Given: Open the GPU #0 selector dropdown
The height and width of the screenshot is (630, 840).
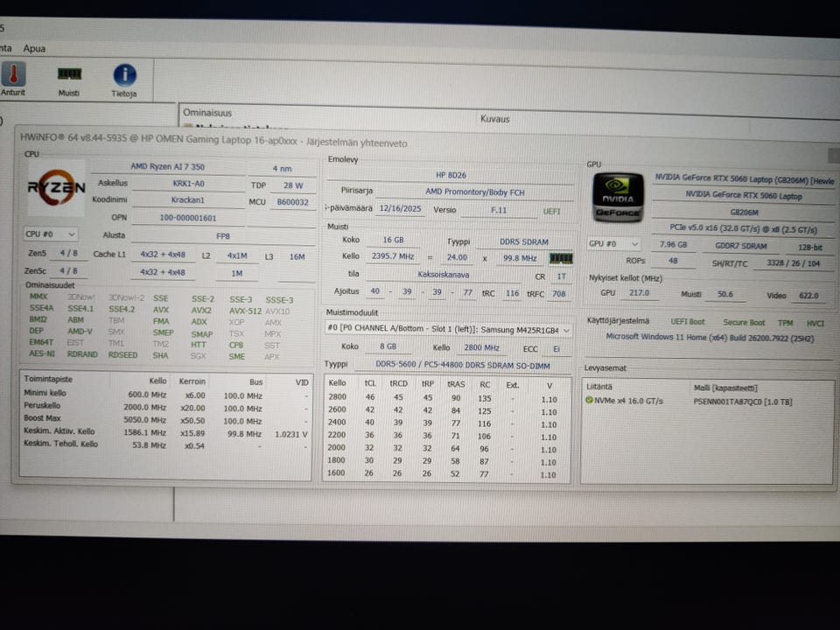Looking at the screenshot, I should coord(614,244).
